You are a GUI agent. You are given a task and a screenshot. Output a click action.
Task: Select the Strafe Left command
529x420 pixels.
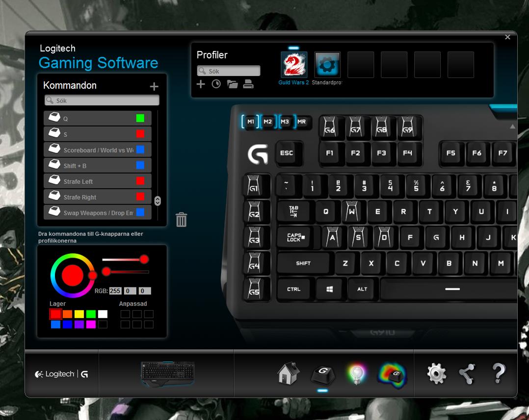98,181
